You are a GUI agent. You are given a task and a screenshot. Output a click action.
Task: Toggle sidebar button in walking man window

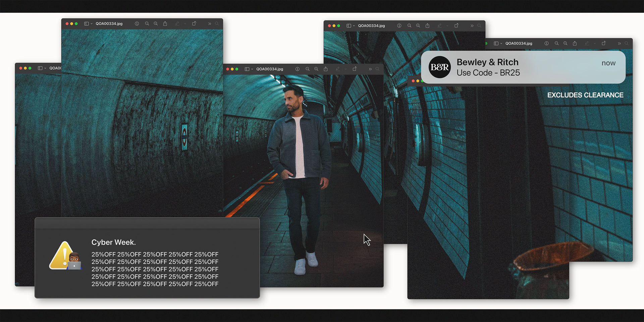(247, 69)
